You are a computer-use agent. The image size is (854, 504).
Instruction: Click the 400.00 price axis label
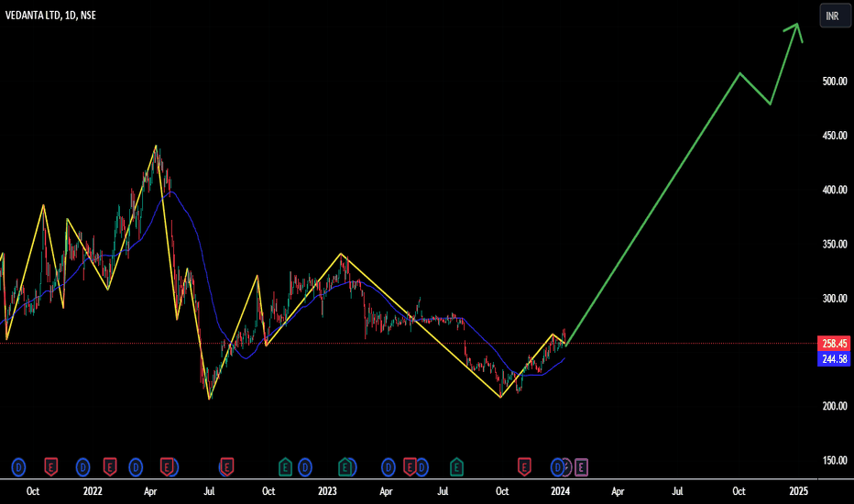tap(835, 190)
